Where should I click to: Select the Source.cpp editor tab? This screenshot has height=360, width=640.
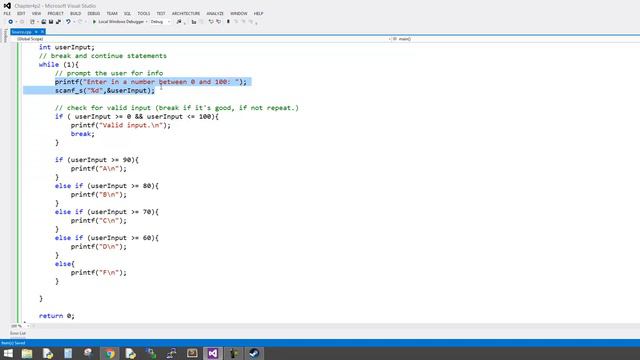pyautogui.click(x=22, y=32)
